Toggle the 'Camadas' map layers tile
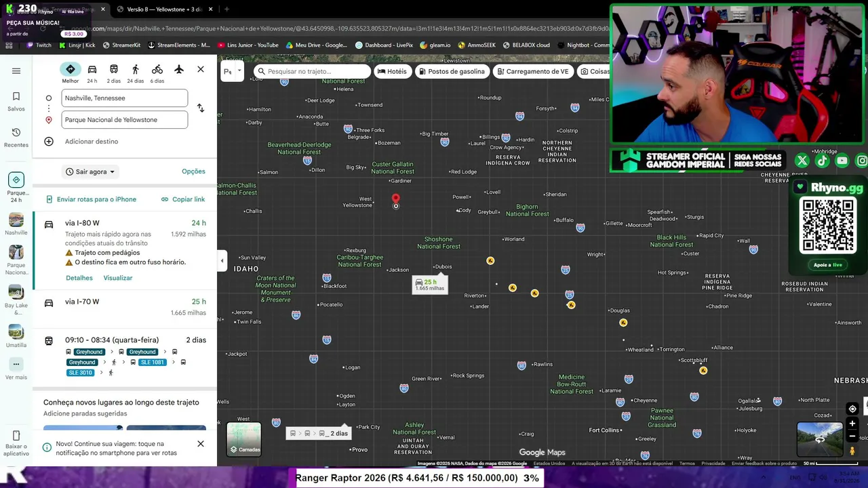Screen dimensions: 868x488 [x=244, y=439]
